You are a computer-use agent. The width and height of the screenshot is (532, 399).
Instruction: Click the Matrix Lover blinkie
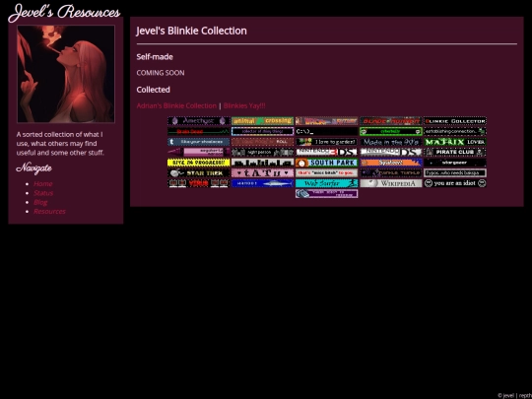(x=454, y=142)
